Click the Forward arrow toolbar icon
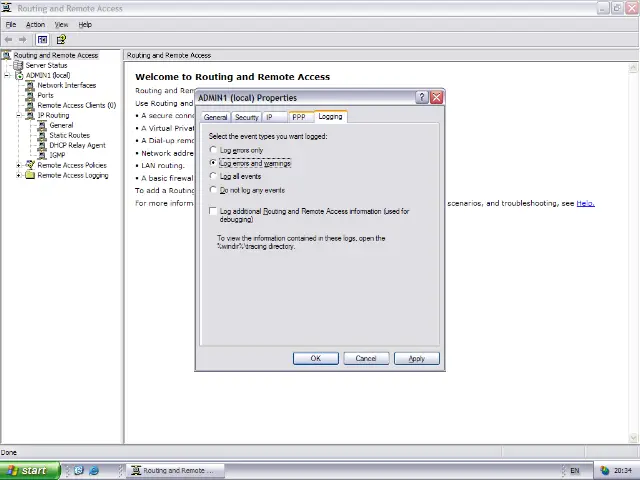The width and height of the screenshot is (640, 480). tap(22, 40)
